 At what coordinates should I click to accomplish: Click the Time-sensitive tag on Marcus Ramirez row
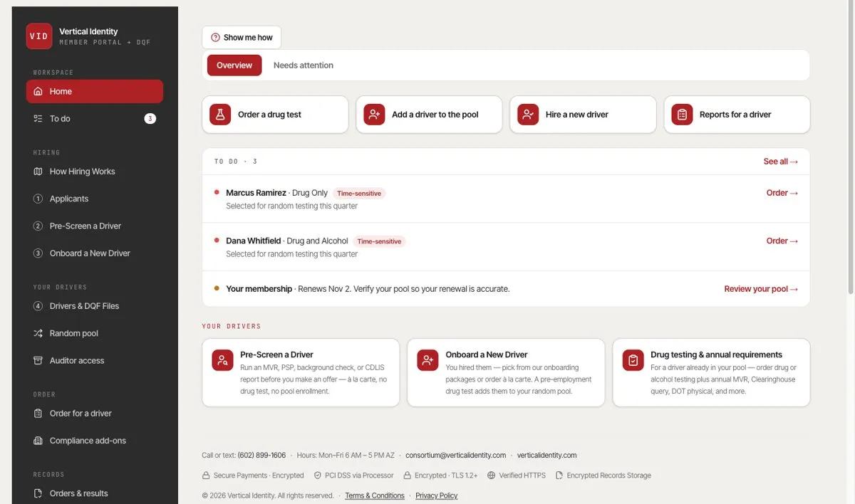point(359,193)
